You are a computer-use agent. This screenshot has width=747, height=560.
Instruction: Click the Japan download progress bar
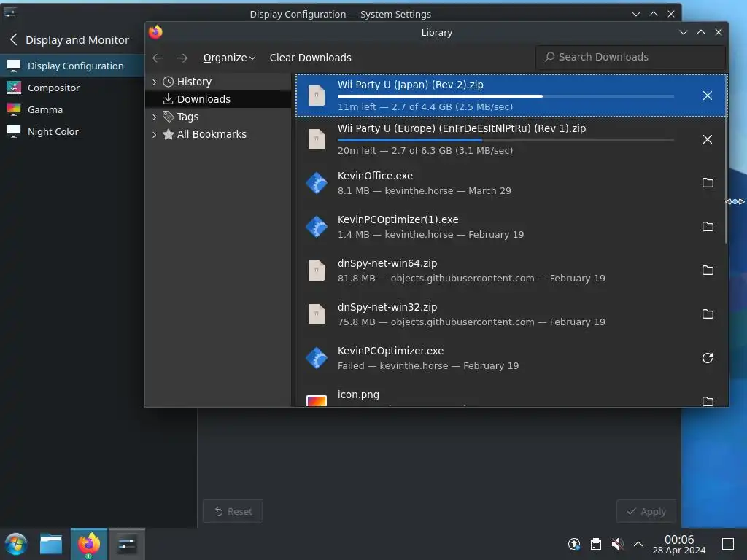506,96
